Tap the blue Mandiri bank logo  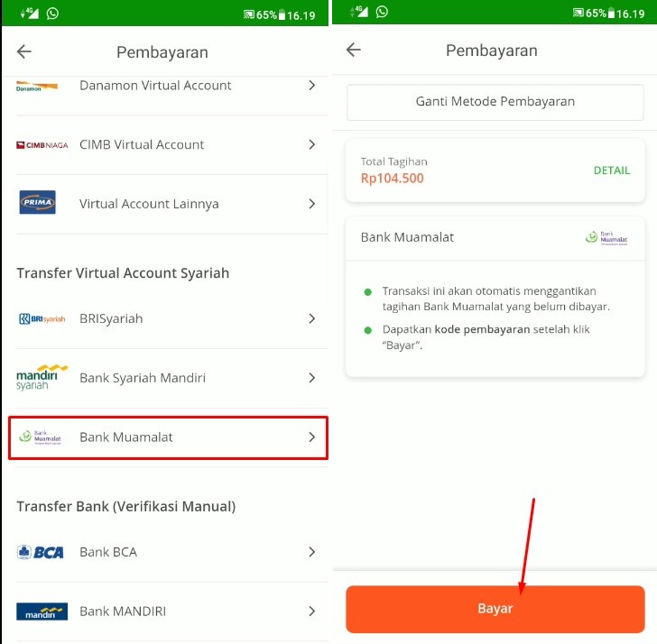coord(42,612)
